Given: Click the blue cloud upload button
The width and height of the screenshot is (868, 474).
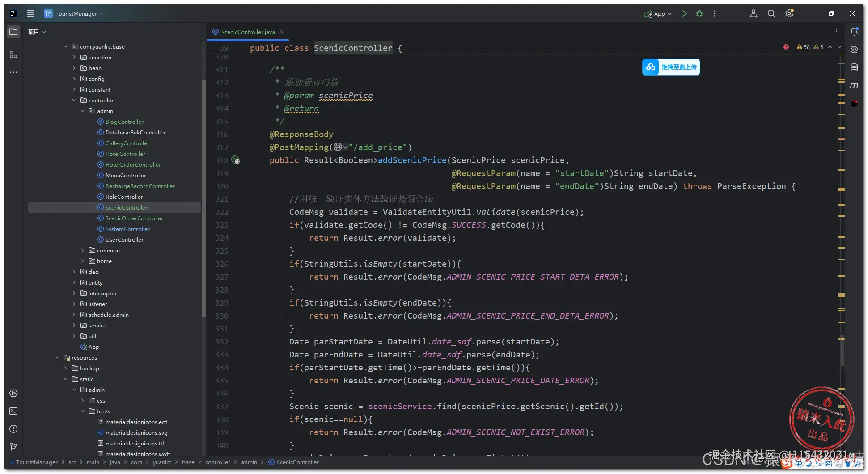Looking at the screenshot, I should pyautogui.click(x=671, y=67).
